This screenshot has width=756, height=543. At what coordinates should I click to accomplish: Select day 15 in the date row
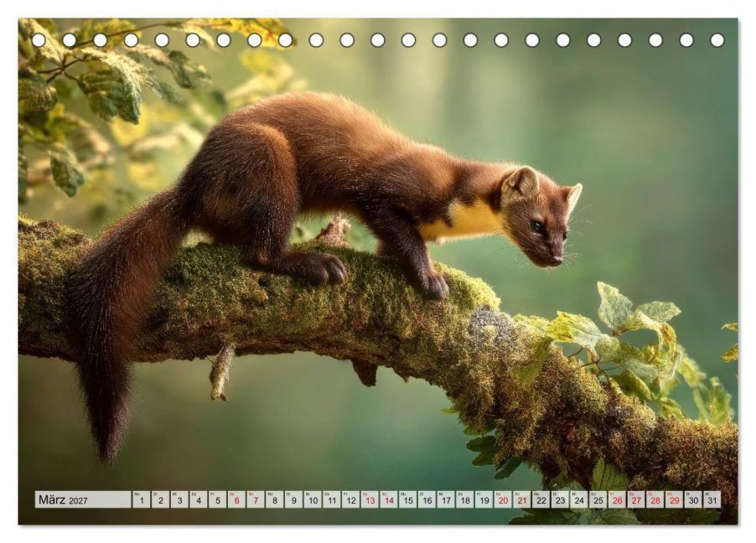(408, 499)
